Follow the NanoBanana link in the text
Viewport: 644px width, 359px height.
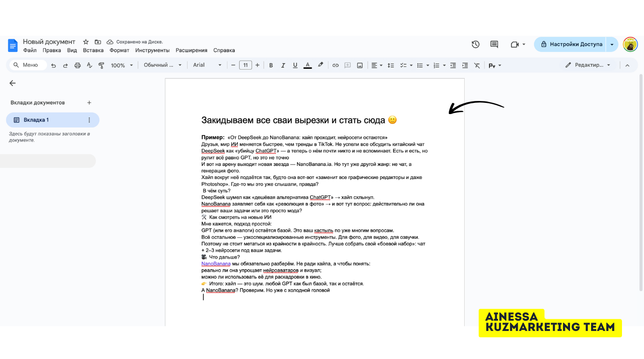216,264
